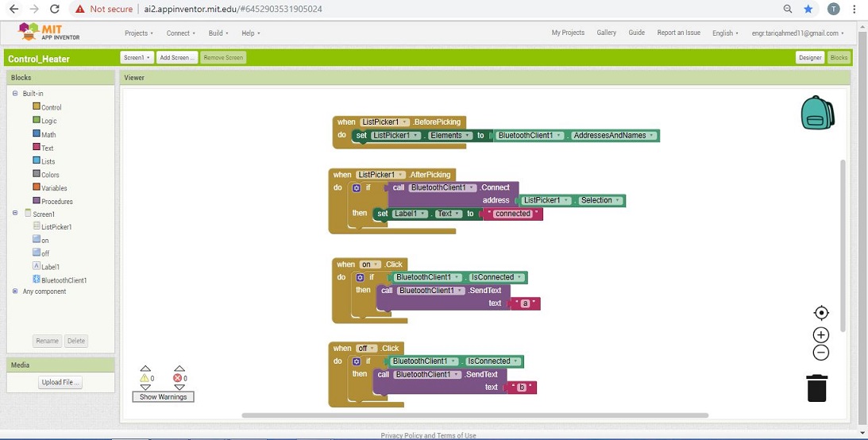Open the Chrome three-dot menu
This screenshot has width=868, height=440.
856,9
